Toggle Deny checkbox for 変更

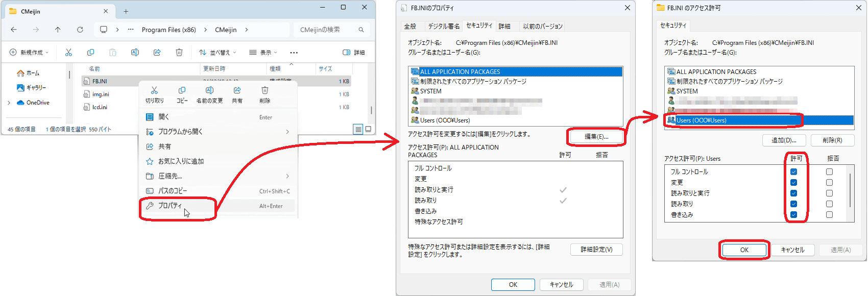point(829,183)
